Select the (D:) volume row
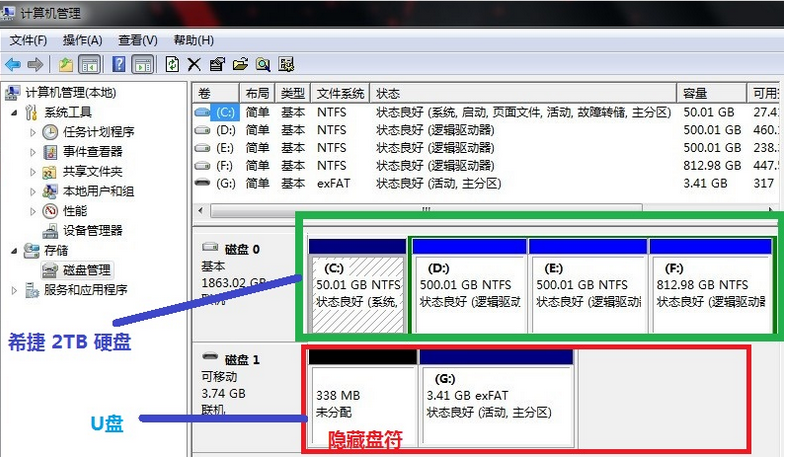This screenshot has width=788, height=460. pos(485,130)
